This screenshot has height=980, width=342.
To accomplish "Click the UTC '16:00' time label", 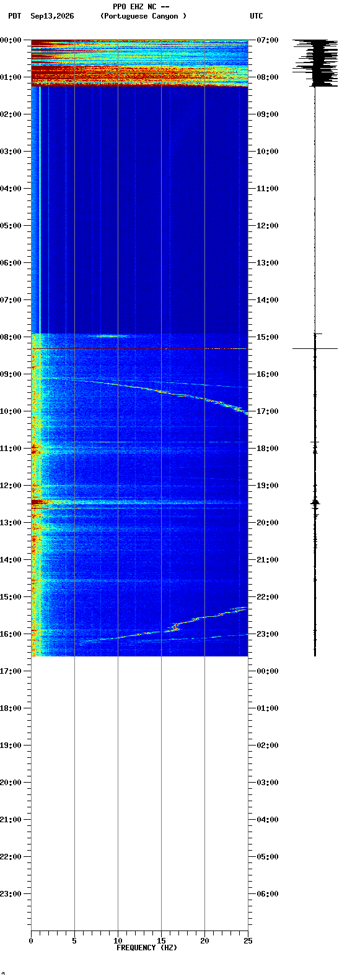I will click(x=267, y=374).
